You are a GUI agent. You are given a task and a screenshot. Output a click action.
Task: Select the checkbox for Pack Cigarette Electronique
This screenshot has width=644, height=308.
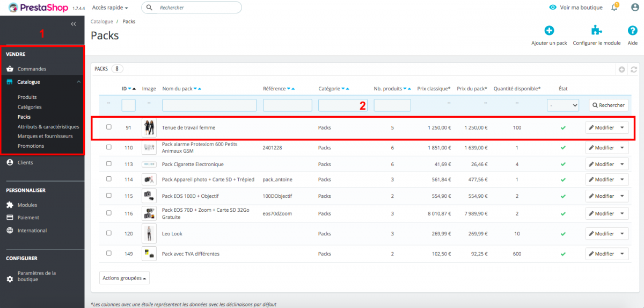[109, 164]
